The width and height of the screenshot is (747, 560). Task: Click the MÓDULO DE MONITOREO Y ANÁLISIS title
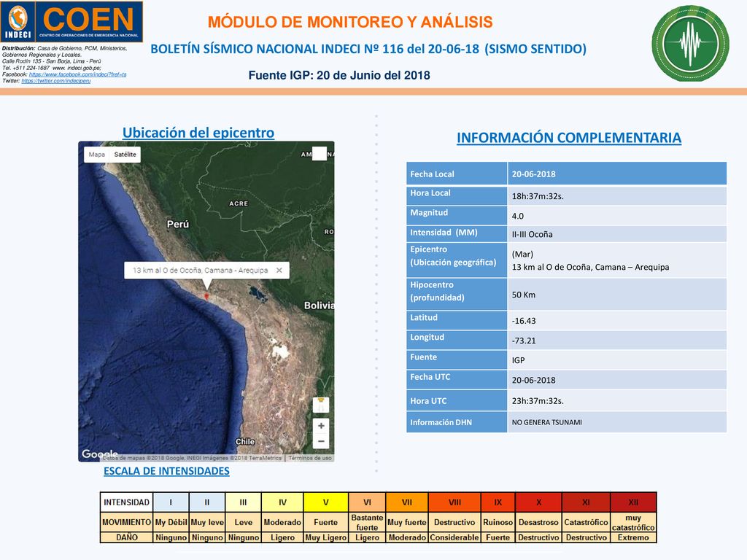coord(350,22)
